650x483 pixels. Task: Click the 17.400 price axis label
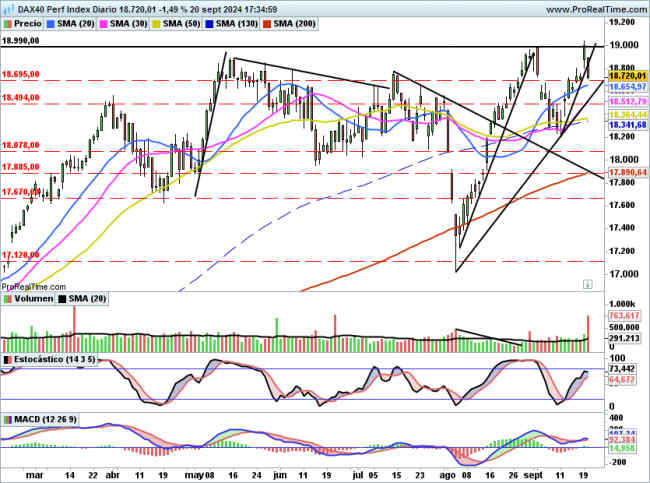[x=623, y=228]
